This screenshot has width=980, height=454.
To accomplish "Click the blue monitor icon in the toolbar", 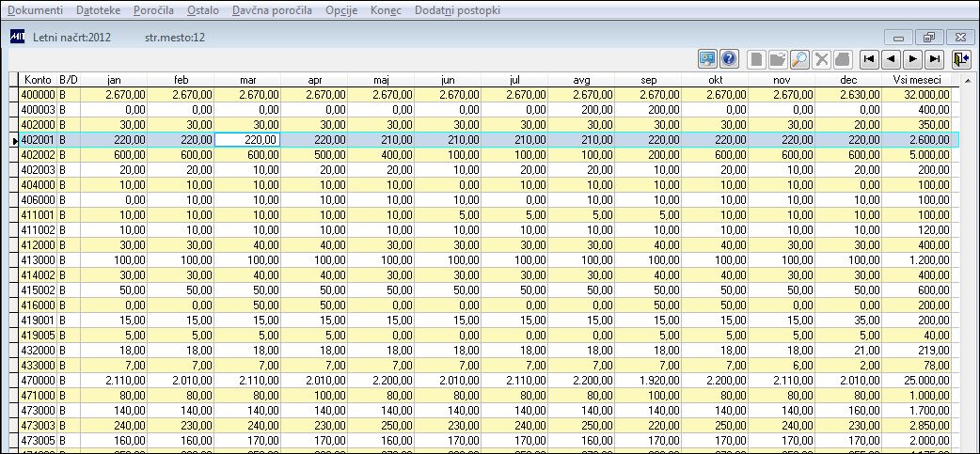I will pos(707,59).
